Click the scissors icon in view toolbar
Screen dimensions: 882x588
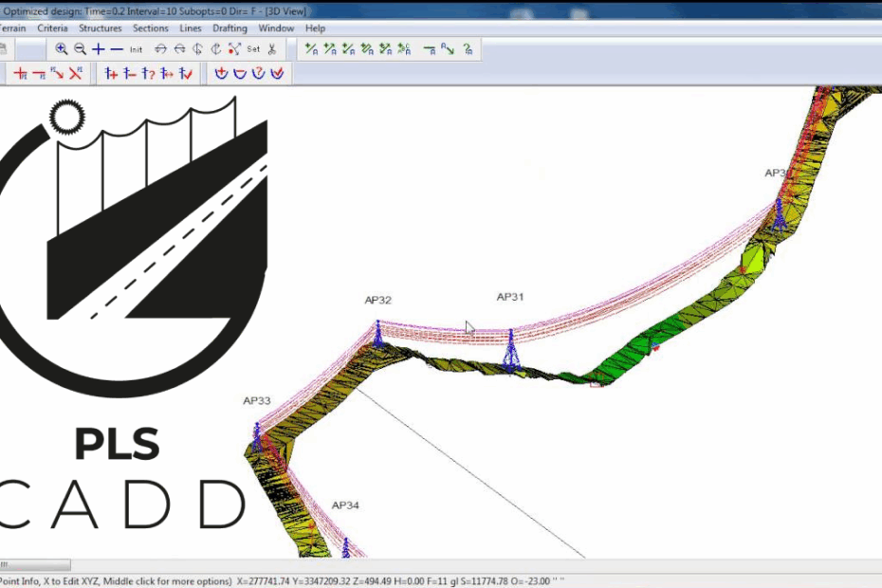click(x=271, y=49)
